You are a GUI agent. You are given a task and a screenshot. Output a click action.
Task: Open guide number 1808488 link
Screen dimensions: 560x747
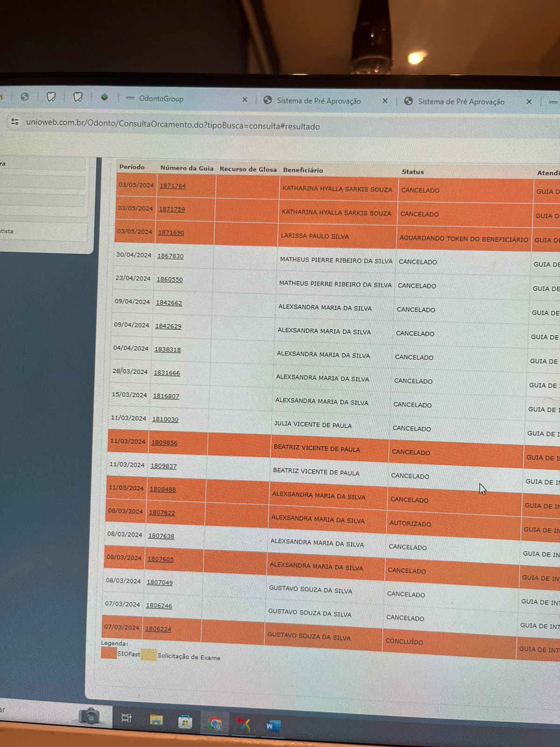tap(163, 489)
